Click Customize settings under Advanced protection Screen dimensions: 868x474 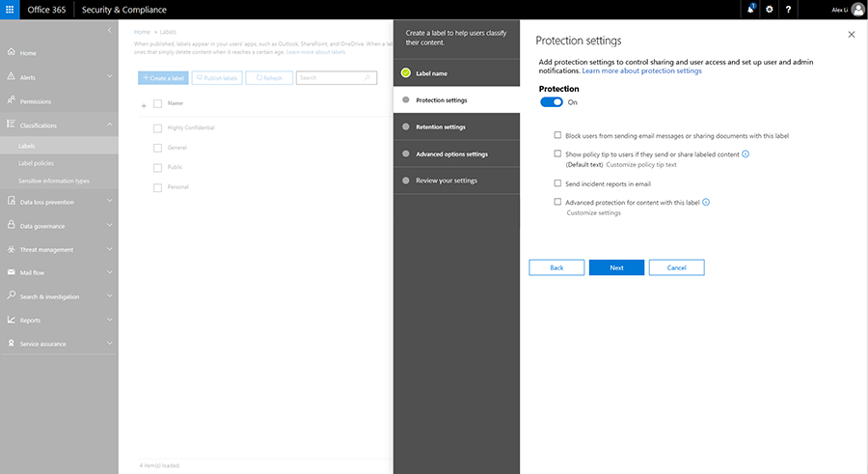tap(593, 213)
